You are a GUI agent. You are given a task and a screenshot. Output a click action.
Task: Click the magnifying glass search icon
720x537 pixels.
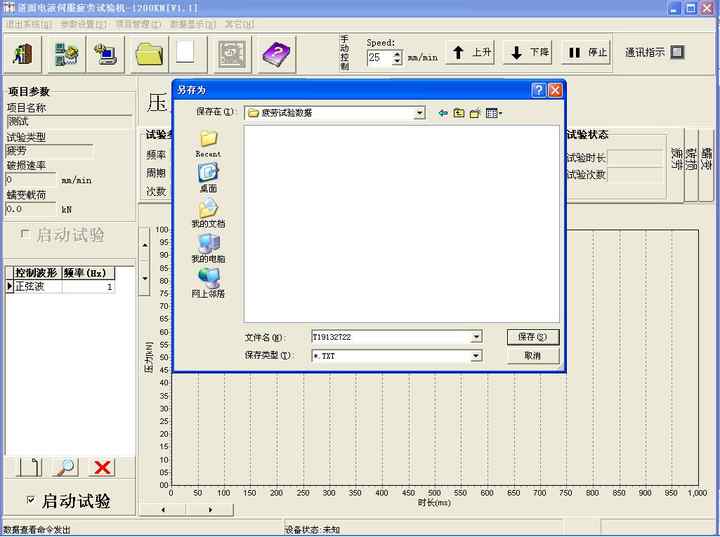(65, 467)
